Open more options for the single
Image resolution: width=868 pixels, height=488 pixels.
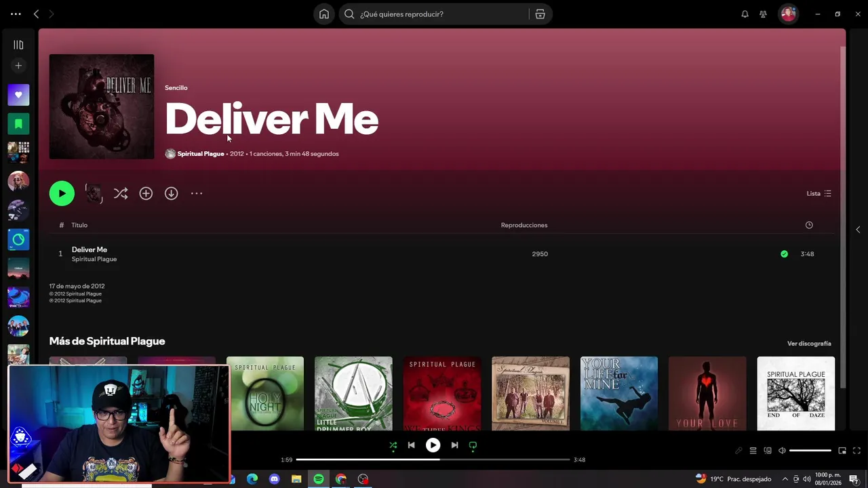(197, 194)
